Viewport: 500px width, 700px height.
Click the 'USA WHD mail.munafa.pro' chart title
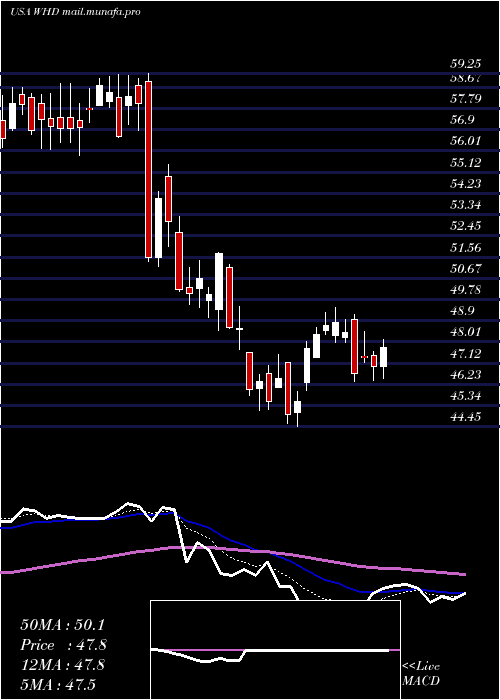[75, 12]
